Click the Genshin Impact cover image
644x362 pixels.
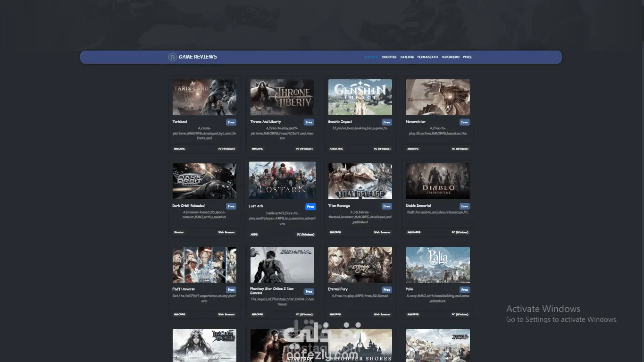360,97
